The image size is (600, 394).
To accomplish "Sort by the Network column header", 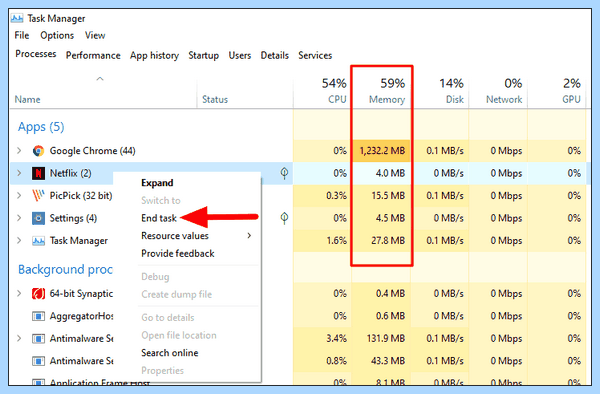I will (498, 91).
